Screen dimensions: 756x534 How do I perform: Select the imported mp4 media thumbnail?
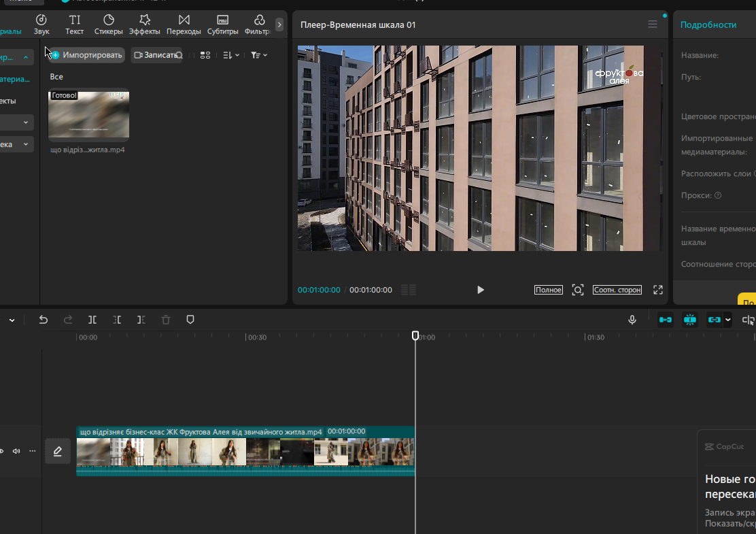pyautogui.click(x=88, y=114)
